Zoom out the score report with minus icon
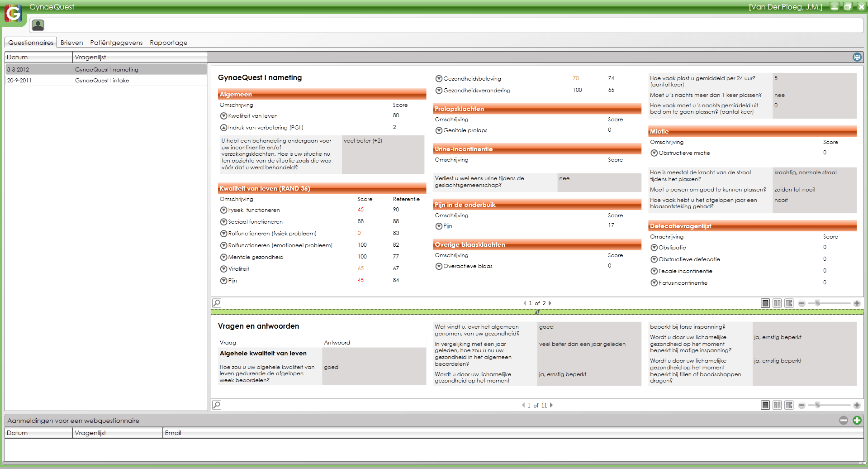Screen dimensions: 868x469 tap(802, 303)
